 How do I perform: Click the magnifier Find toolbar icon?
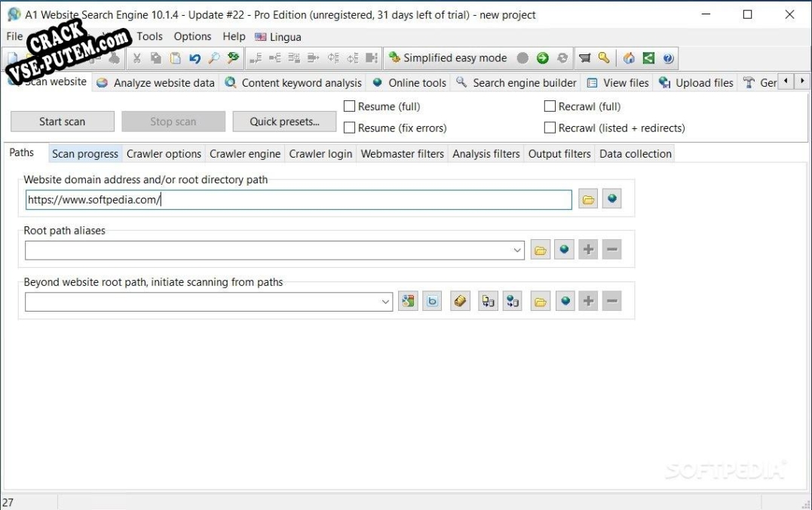(214, 58)
